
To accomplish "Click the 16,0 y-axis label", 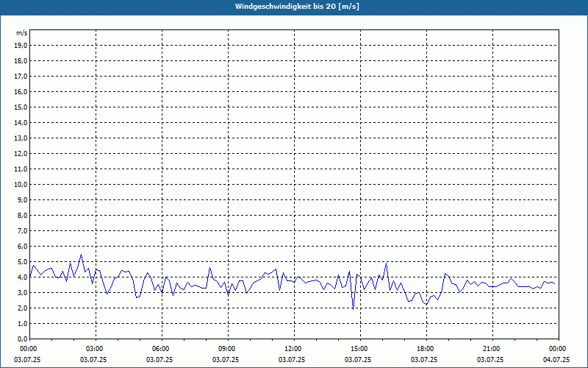I will (x=21, y=91).
